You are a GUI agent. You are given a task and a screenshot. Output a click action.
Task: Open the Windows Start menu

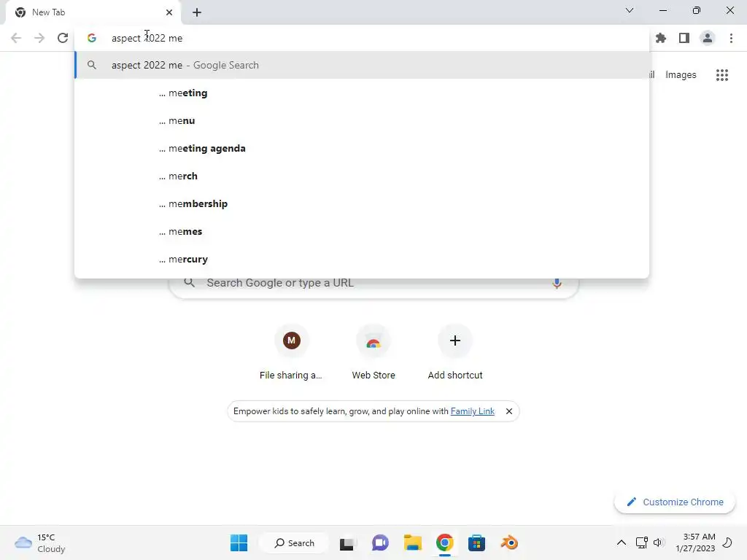[x=239, y=542]
